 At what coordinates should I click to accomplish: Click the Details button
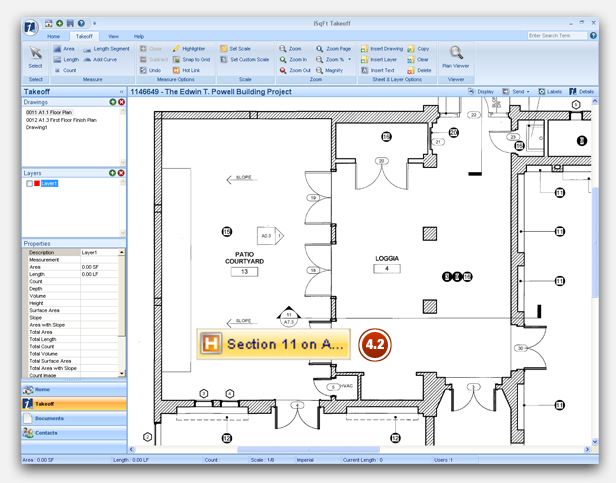pos(582,92)
